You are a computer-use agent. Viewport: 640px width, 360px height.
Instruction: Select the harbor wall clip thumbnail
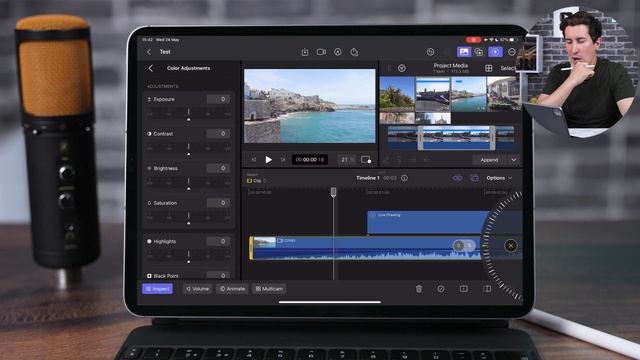point(433,94)
